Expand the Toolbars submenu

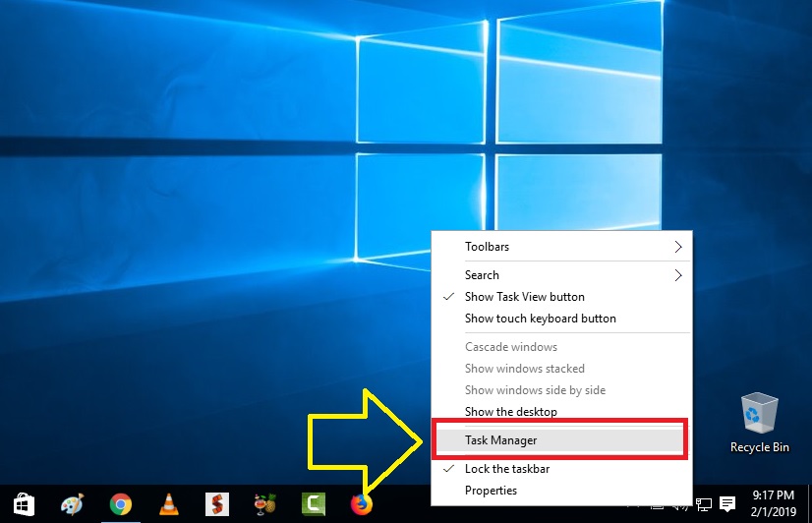[562, 247]
